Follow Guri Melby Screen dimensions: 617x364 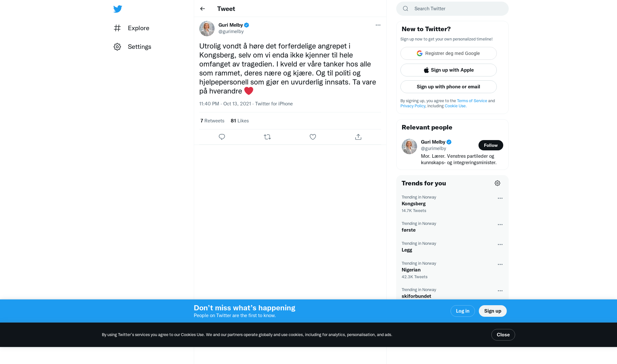pos(491,145)
